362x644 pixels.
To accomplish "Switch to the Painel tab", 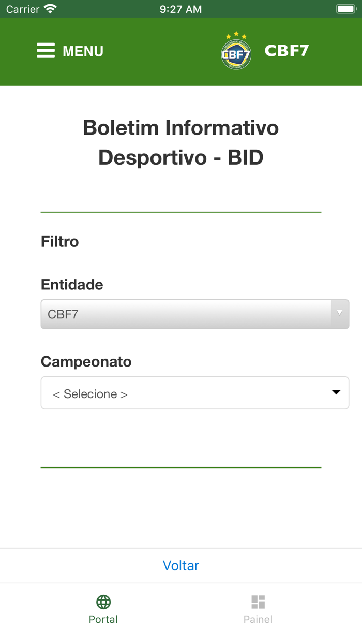I will click(x=258, y=609).
